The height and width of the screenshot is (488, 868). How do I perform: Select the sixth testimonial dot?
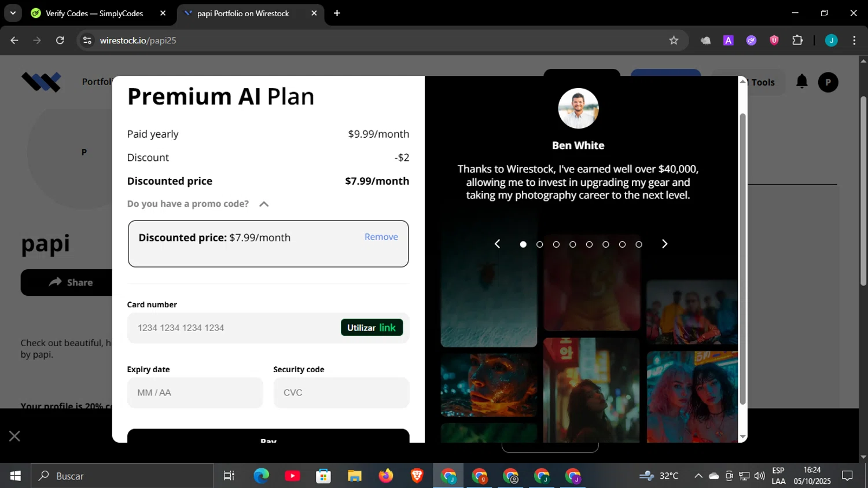pyautogui.click(x=606, y=244)
